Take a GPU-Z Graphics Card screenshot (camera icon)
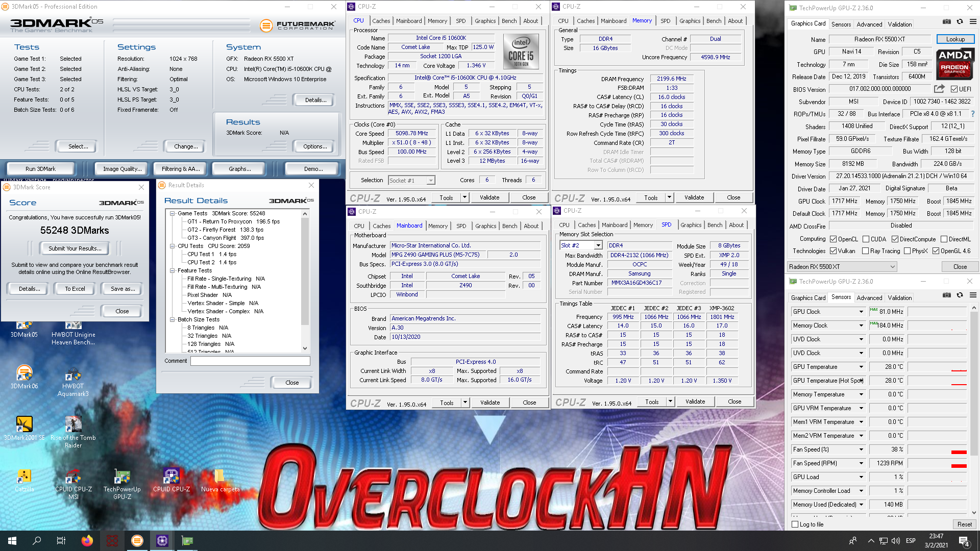 coord(946,22)
